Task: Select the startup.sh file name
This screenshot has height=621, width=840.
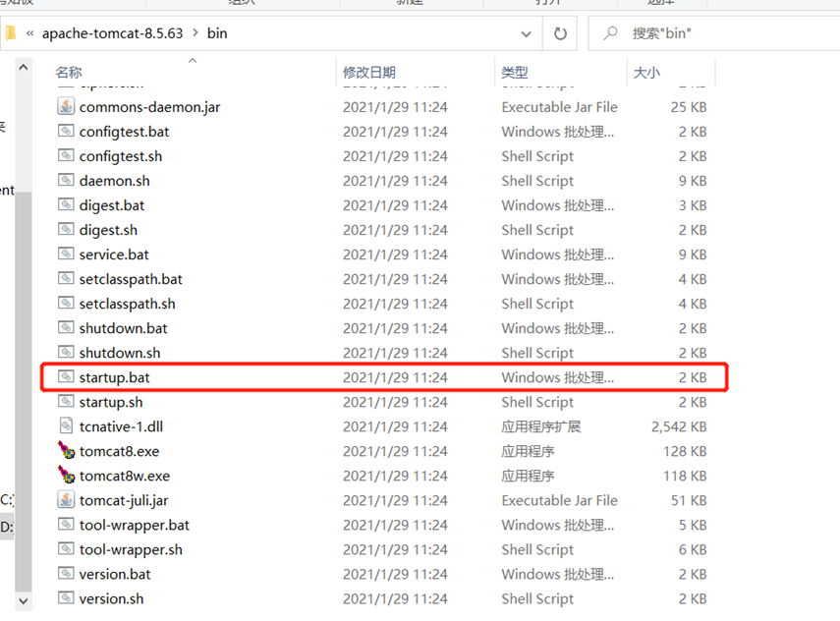Action: tap(111, 402)
